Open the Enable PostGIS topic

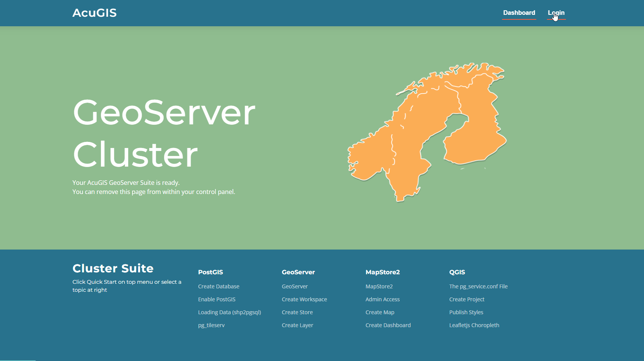pyautogui.click(x=217, y=299)
